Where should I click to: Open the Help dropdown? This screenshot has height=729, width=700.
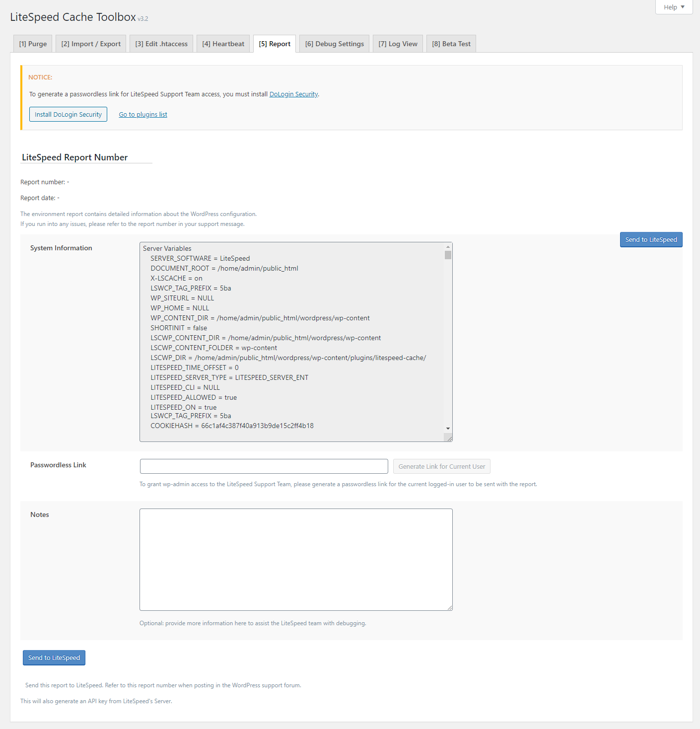[x=674, y=7]
